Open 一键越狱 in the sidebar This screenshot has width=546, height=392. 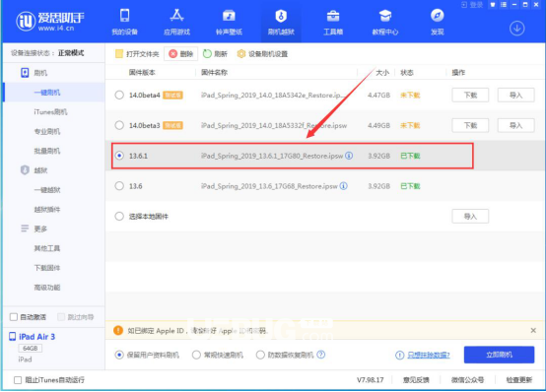click(47, 190)
